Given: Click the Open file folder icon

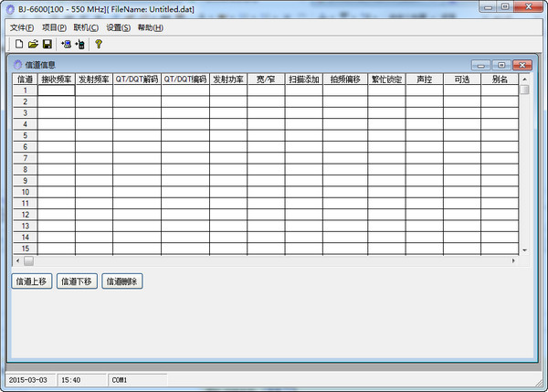Looking at the screenshot, I should (33, 44).
